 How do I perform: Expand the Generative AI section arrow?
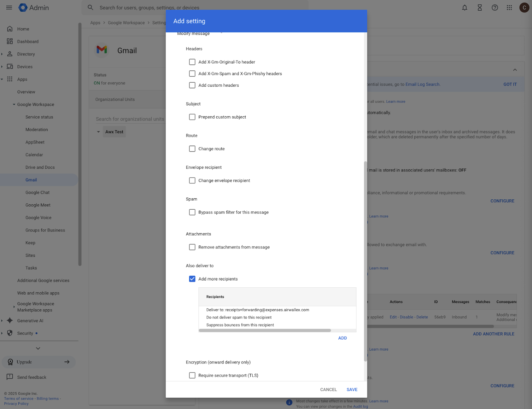click(x=2, y=321)
